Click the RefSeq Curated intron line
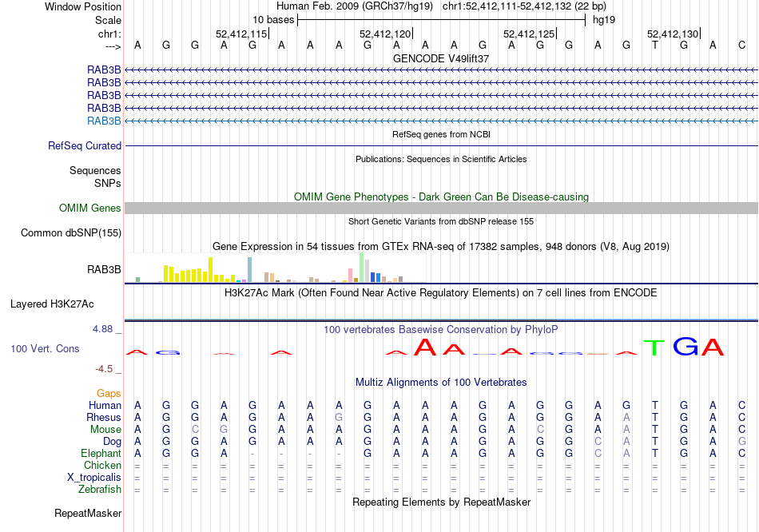This screenshot has width=759, height=532. (441, 145)
